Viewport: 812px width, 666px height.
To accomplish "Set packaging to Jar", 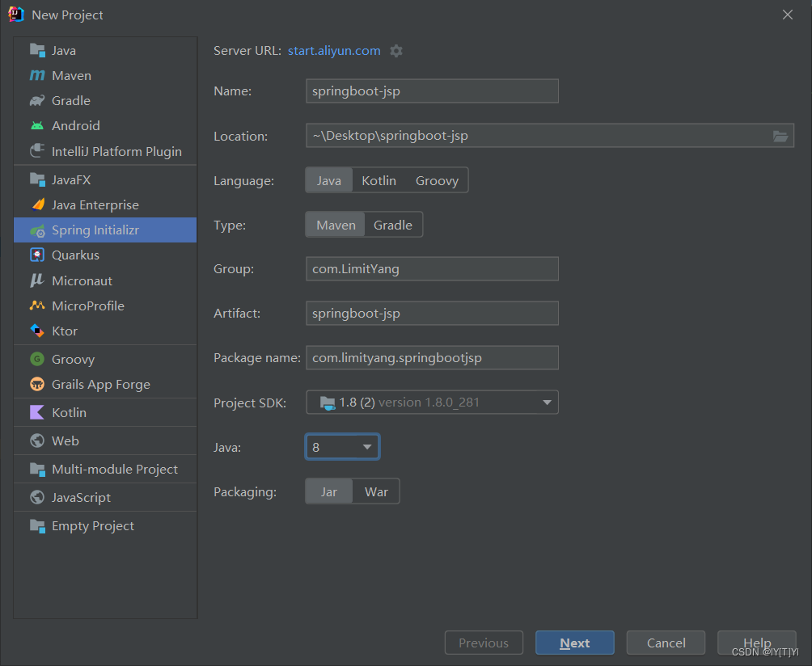I will pos(329,491).
